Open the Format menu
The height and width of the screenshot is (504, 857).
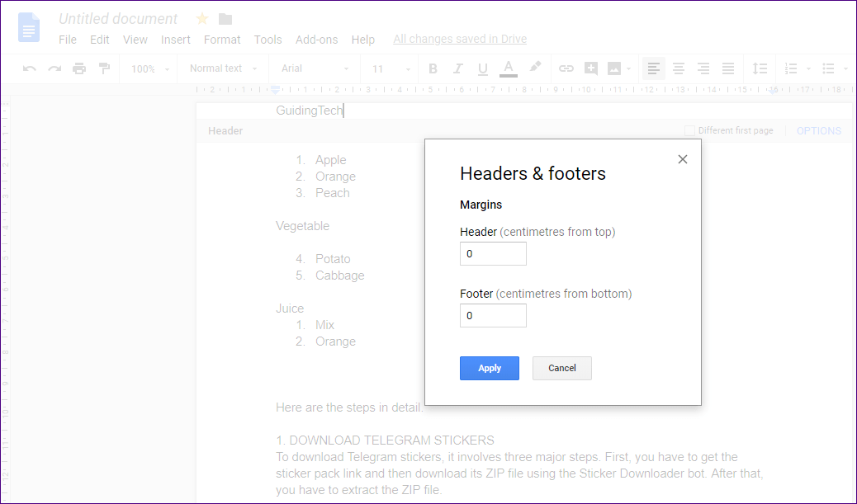(222, 40)
